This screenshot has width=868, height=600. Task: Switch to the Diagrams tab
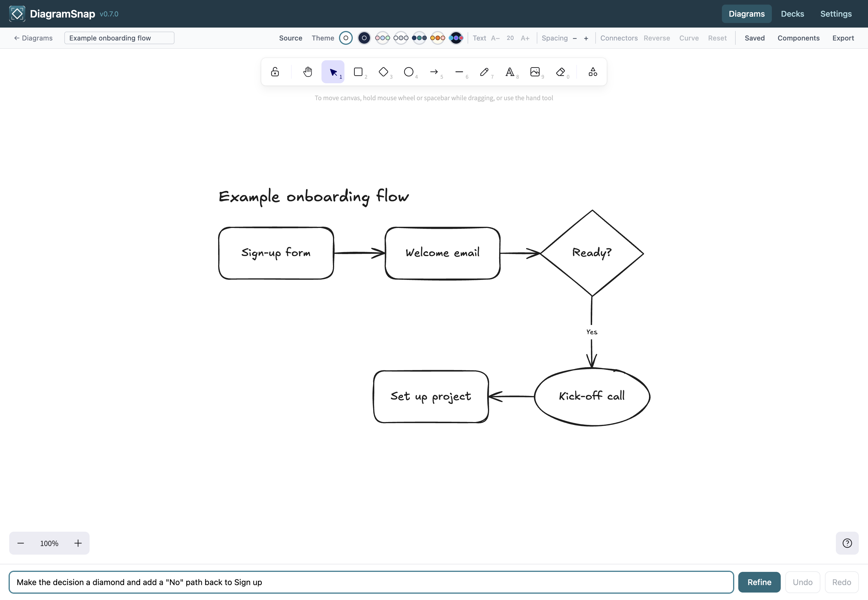tap(746, 14)
